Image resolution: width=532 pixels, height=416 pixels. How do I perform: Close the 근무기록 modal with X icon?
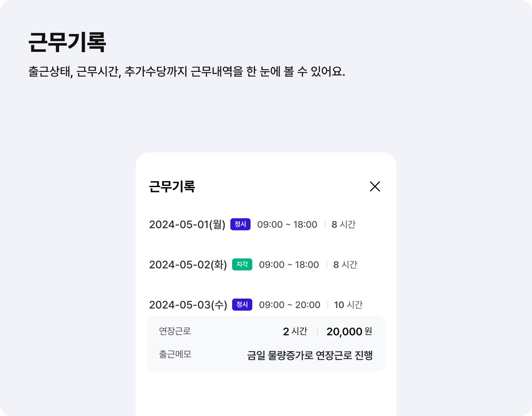(x=375, y=187)
